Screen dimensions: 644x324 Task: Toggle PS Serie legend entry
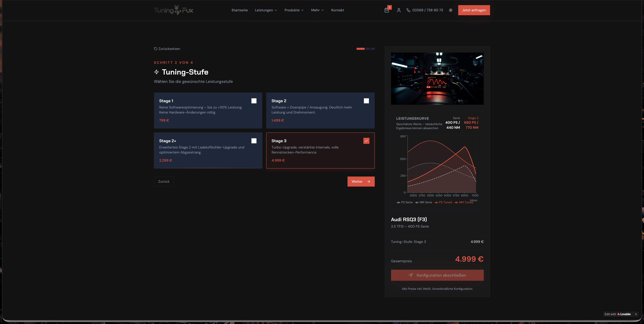coord(405,202)
